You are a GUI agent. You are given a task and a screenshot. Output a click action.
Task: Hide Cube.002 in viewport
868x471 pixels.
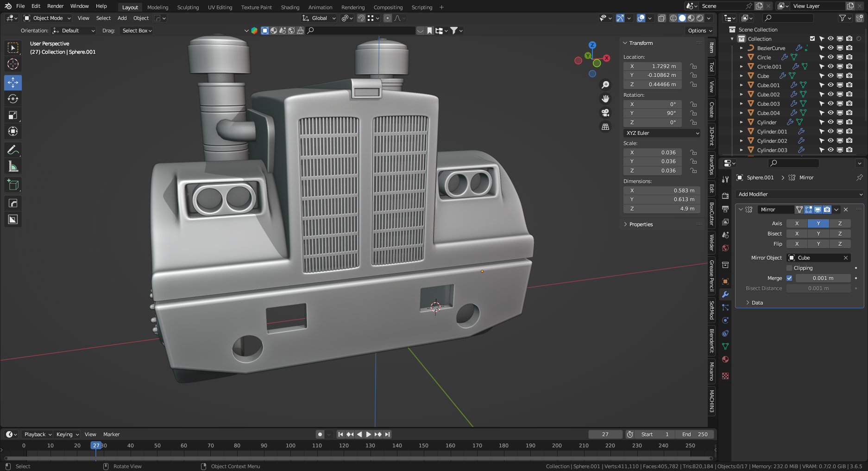pyautogui.click(x=830, y=94)
